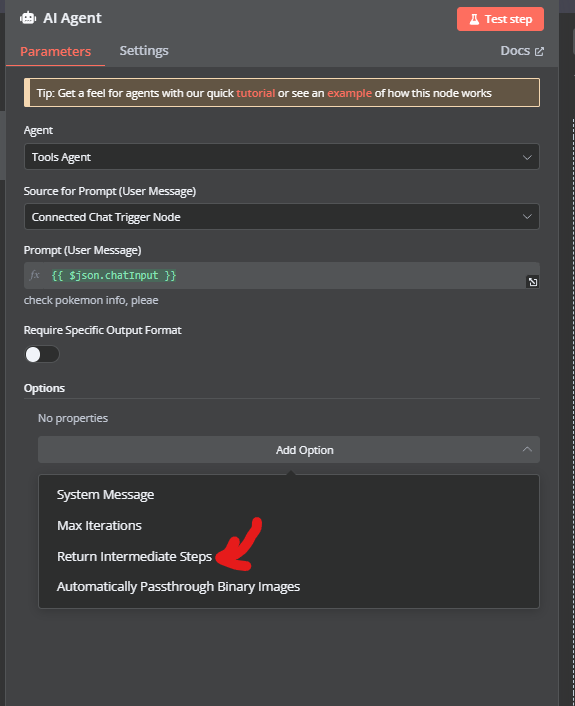Collapse the Add Option chevron
Screen dimensions: 575x706
tap(527, 449)
